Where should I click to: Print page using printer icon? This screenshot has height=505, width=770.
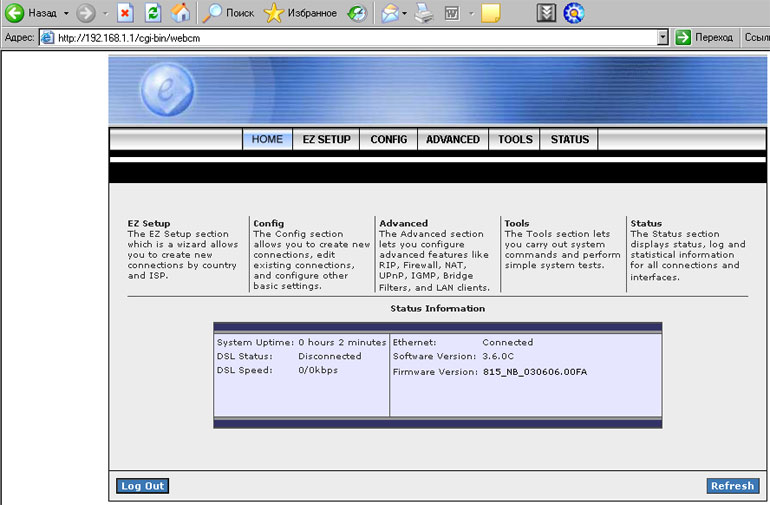424,13
